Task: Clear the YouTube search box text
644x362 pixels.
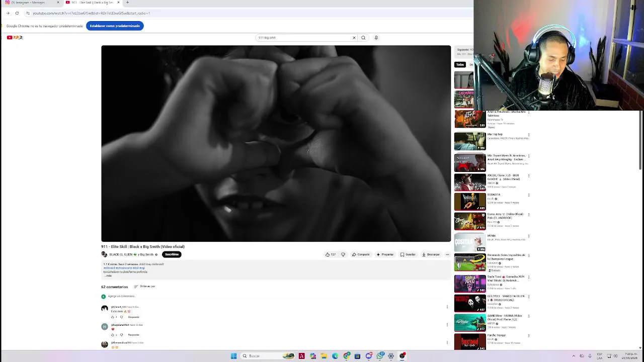Action: [x=354, y=38]
